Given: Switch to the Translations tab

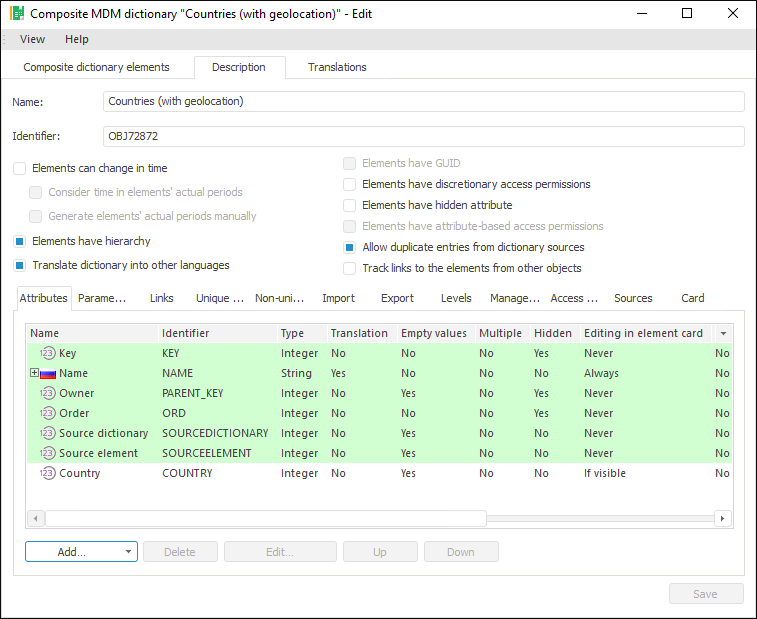Looking at the screenshot, I should pos(337,67).
